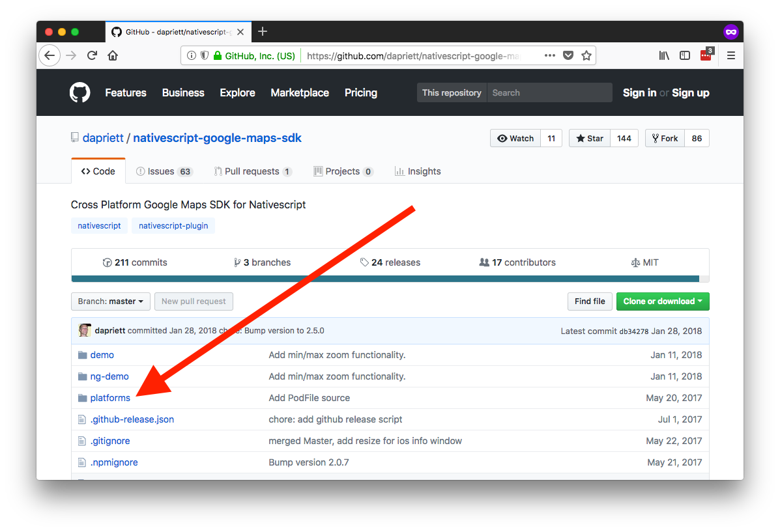The image size is (780, 532).
Task: Click the nativescript topic tag
Action: pyautogui.click(x=99, y=225)
